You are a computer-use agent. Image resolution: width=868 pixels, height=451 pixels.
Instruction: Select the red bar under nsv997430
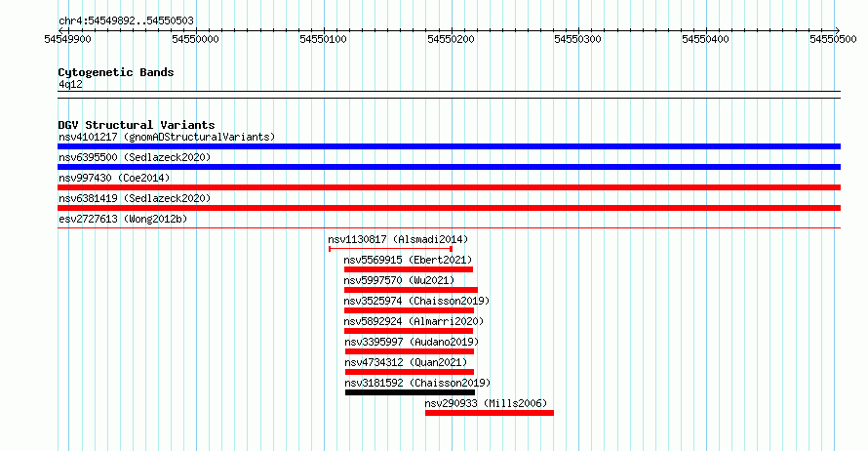coord(449,187)
